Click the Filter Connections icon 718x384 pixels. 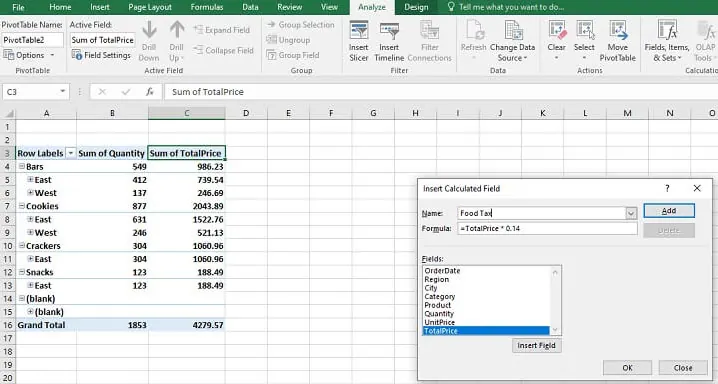(x=429, y=31)
